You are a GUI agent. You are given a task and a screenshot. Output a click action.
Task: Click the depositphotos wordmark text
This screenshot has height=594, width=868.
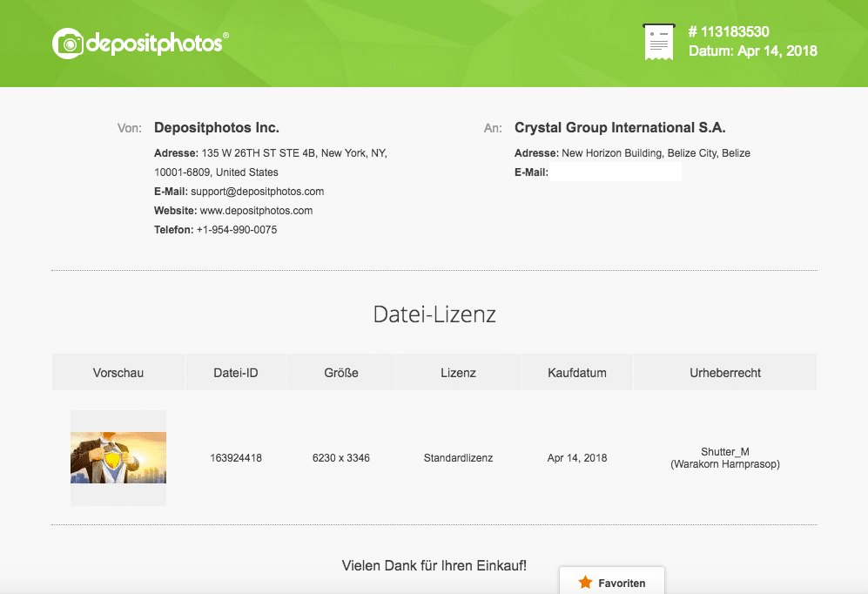coord(155,44)
